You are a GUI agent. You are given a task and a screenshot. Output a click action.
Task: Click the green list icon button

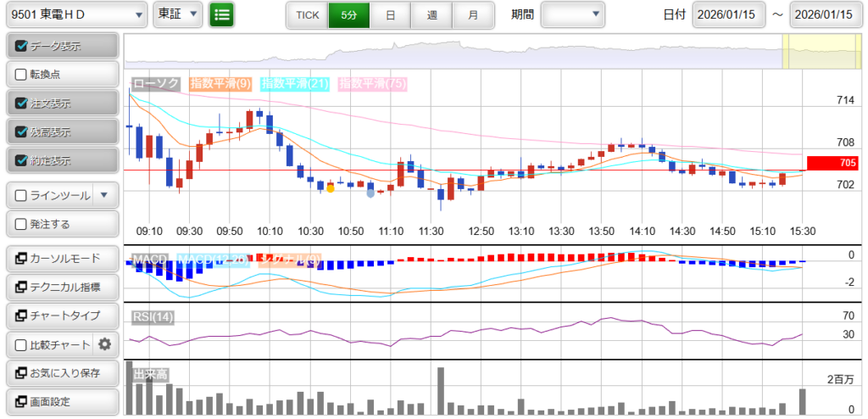[x=222, y=14]
